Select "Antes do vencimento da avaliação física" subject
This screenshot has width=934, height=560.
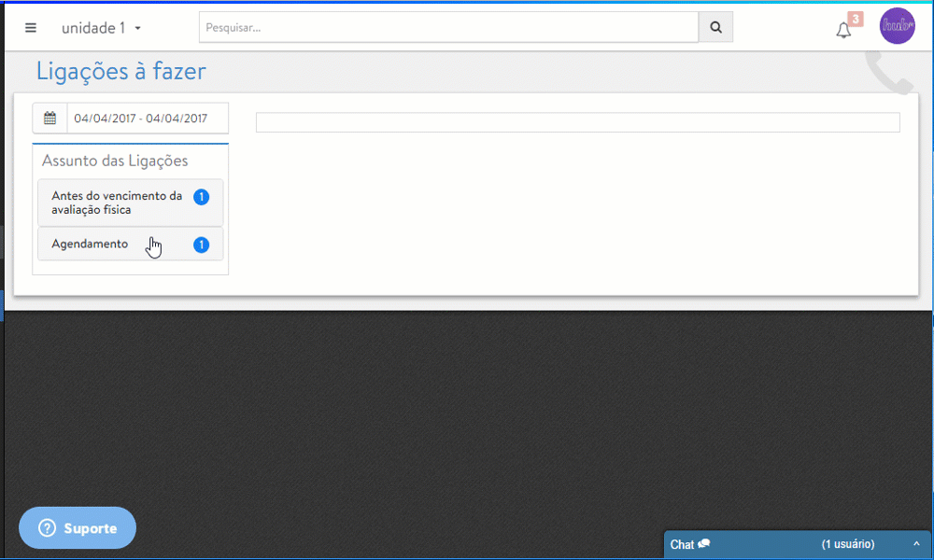117,203
